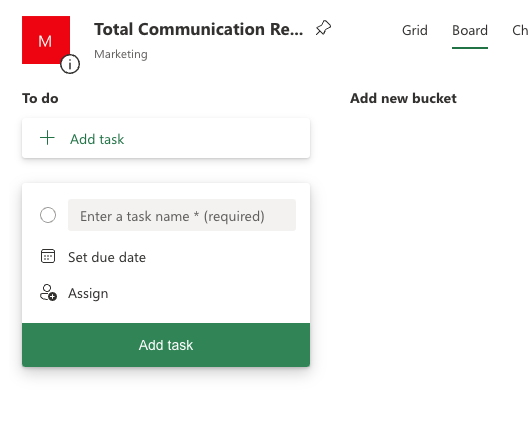Click the red M plan logo tile

[x=46, y=40]
